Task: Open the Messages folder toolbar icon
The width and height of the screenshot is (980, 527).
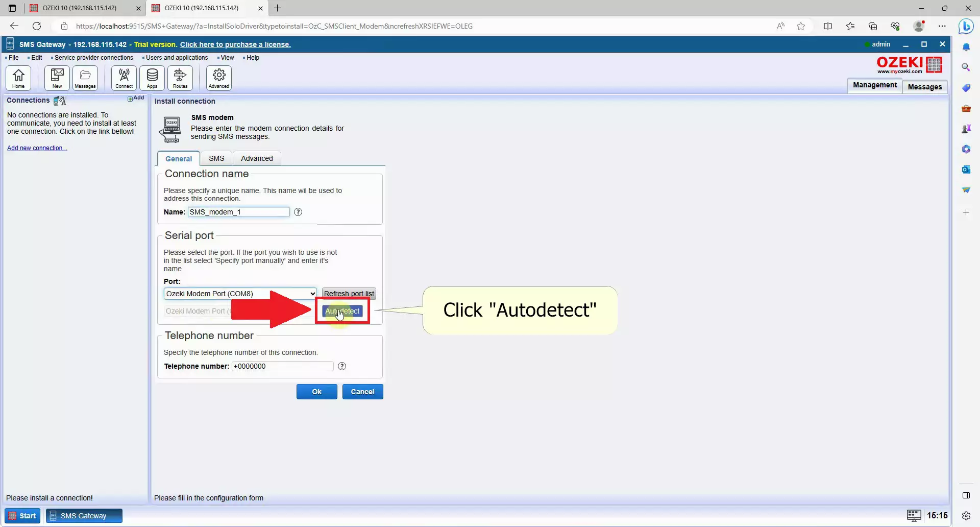Action: click(85, 78)
